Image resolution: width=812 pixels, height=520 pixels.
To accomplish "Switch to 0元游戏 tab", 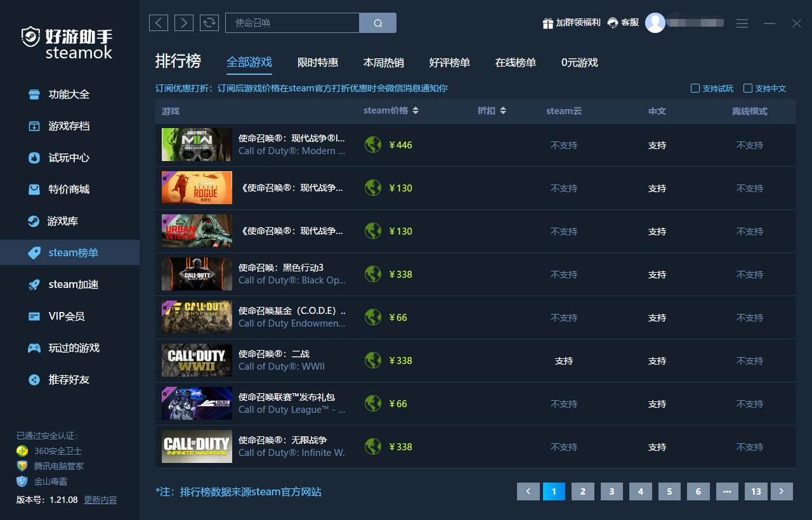I will (580, 62).
